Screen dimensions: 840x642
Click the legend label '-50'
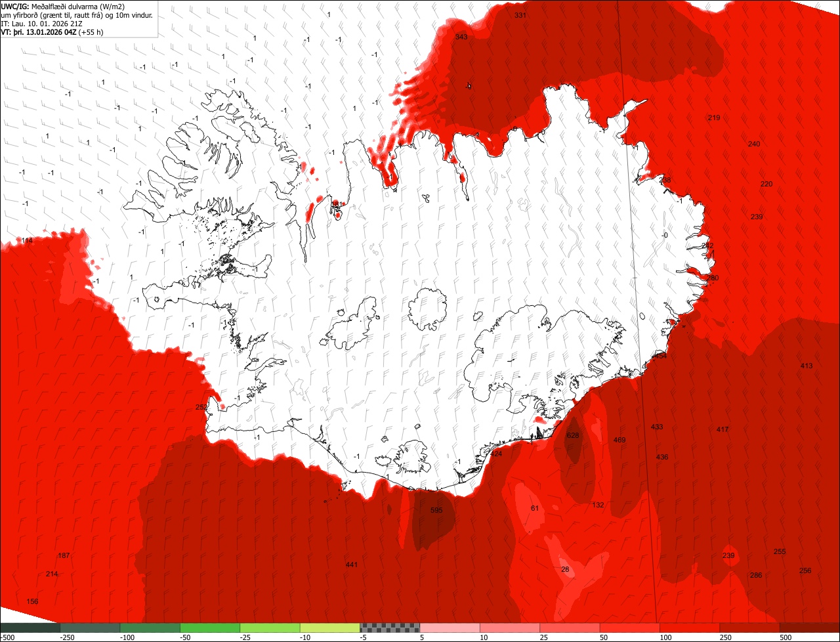185,637
